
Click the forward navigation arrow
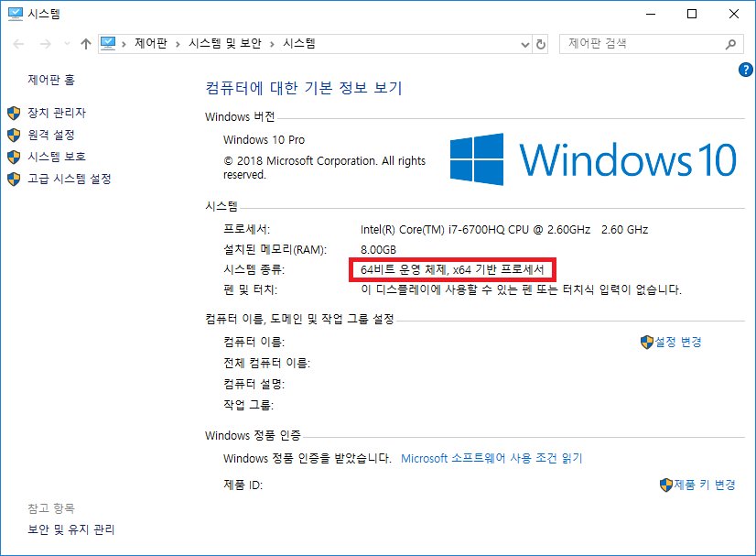44,44
